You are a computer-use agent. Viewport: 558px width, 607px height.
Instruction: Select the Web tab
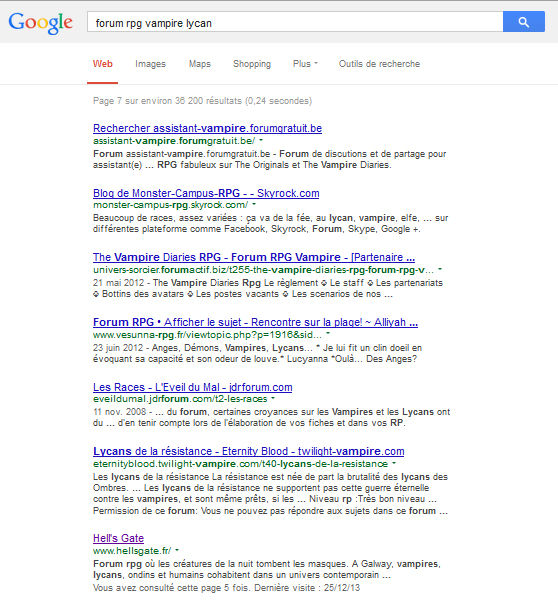[103, 64]
